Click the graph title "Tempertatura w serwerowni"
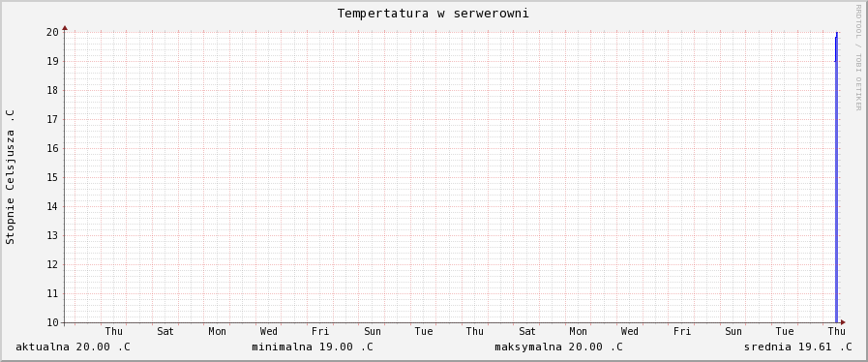 [433, 14]
